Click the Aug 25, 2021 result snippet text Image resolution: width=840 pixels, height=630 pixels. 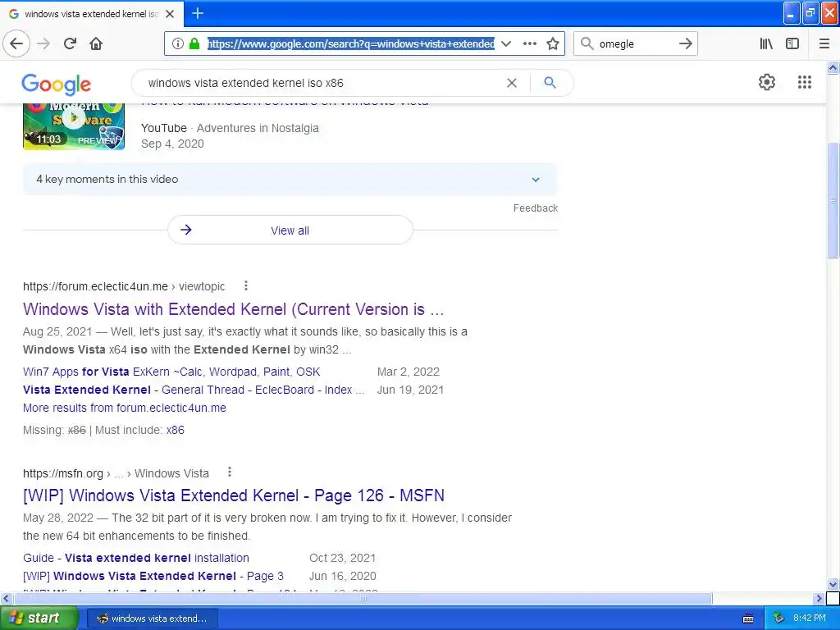tap(245, 340)
